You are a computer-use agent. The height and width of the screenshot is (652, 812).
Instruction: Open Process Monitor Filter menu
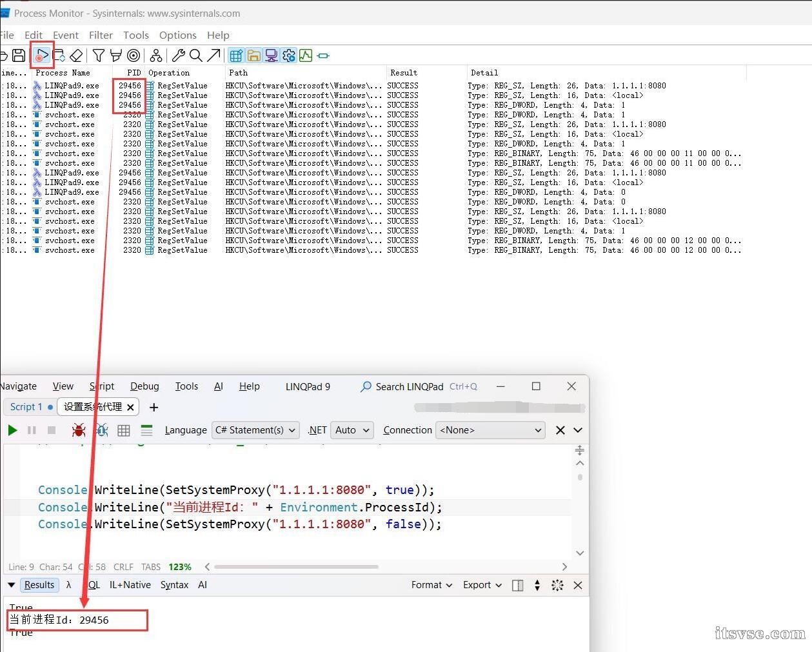click(101, 35)
